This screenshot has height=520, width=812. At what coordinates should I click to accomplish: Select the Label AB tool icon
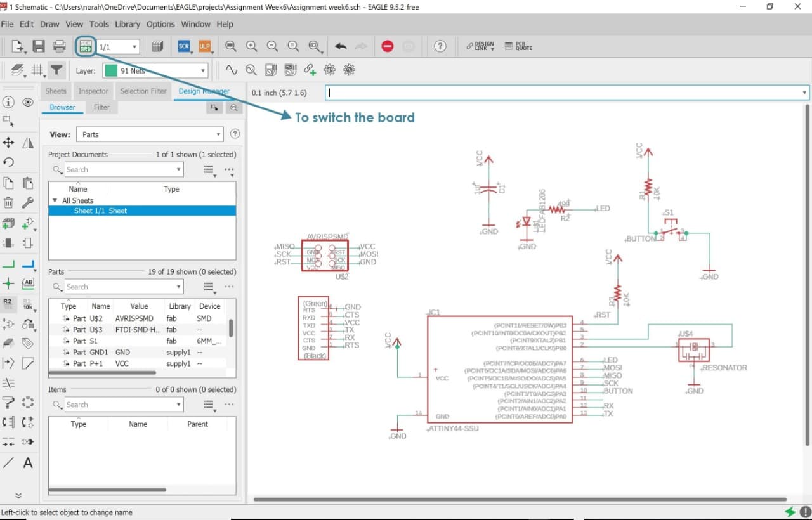(x=28, y=283)
